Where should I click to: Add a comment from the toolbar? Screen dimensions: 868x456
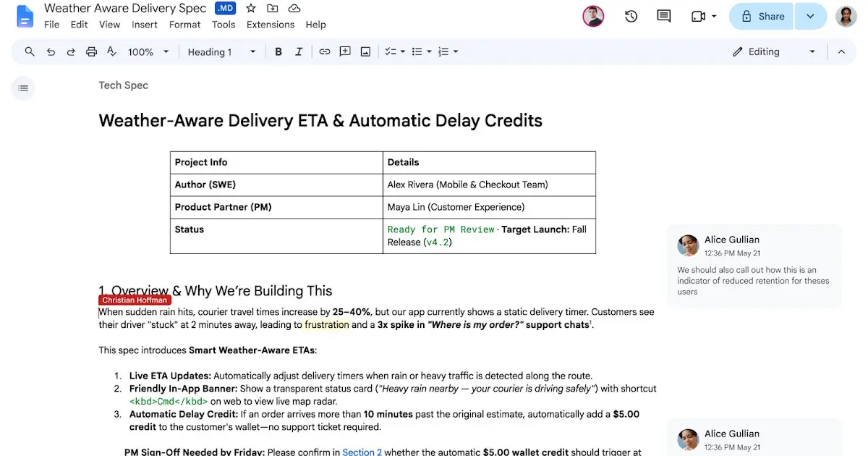[x=345, y=51]
